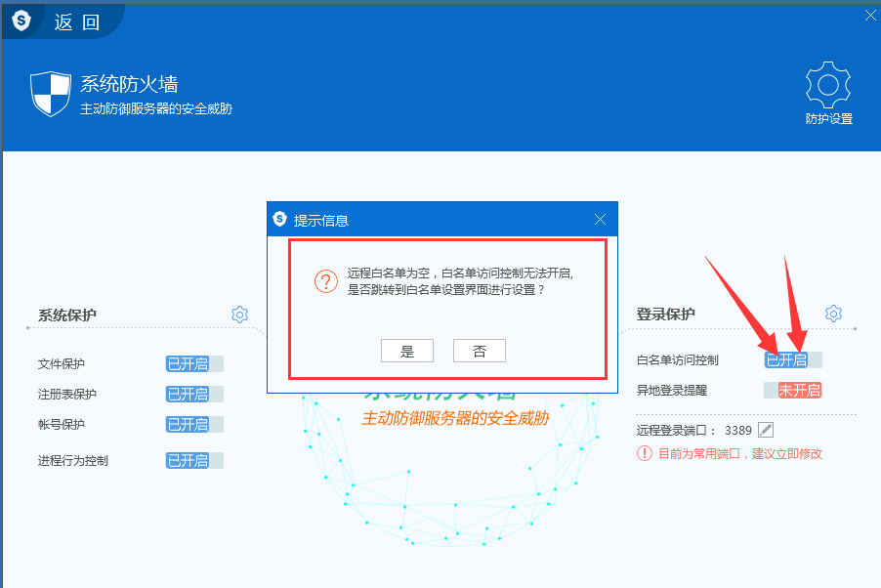Toggle the 进程行为控制 switch
Screen dimensions: 881x588
coord(194,461)
